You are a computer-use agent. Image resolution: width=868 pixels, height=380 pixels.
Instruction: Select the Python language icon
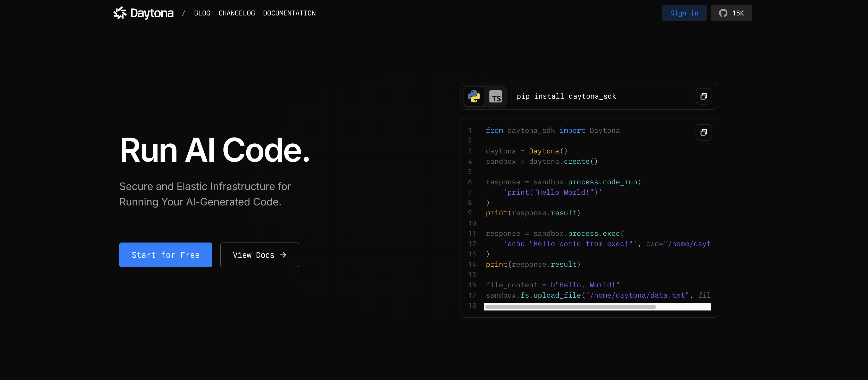474,96
